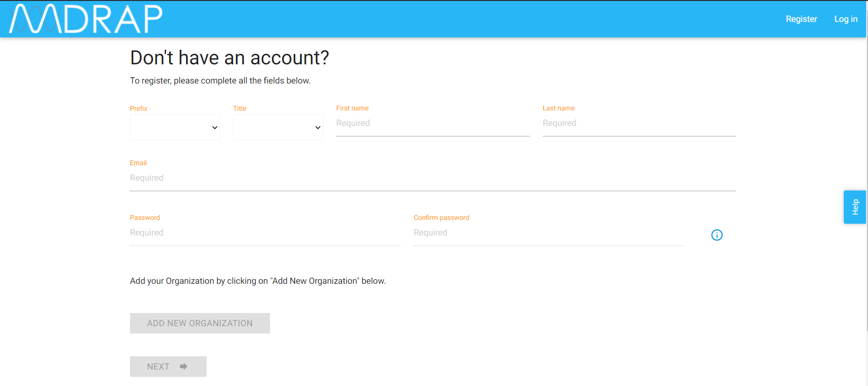Click the Email field label

138,163
